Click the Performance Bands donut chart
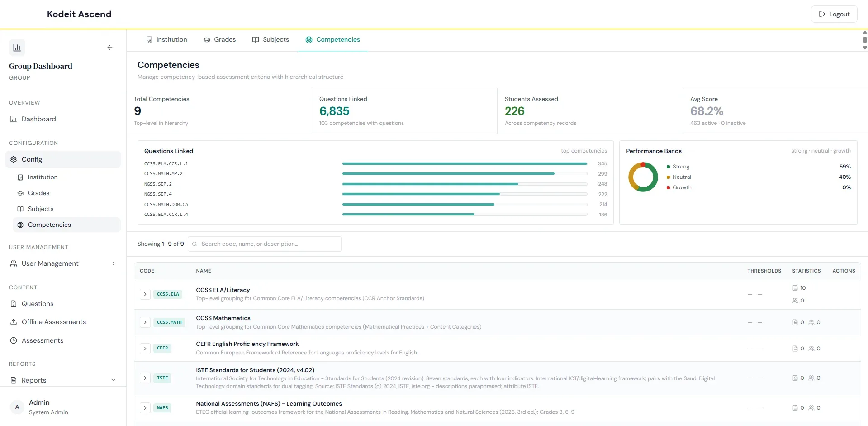 pos(643,177)
